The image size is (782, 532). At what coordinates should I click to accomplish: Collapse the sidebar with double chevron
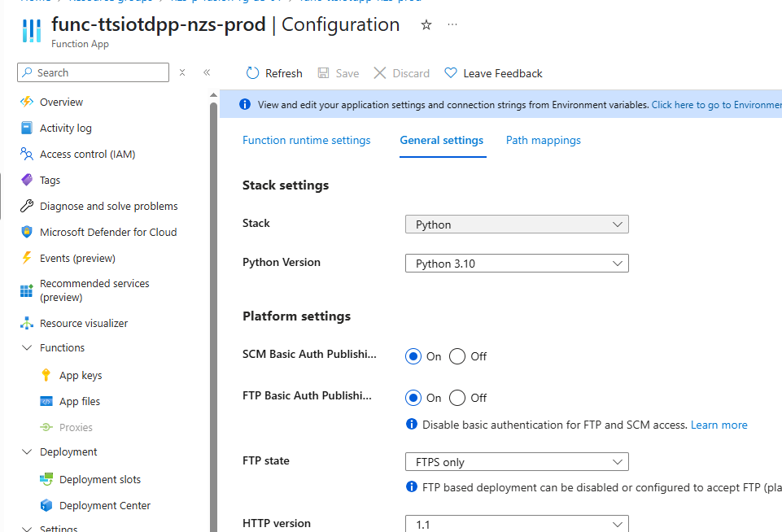coord(207,72)
